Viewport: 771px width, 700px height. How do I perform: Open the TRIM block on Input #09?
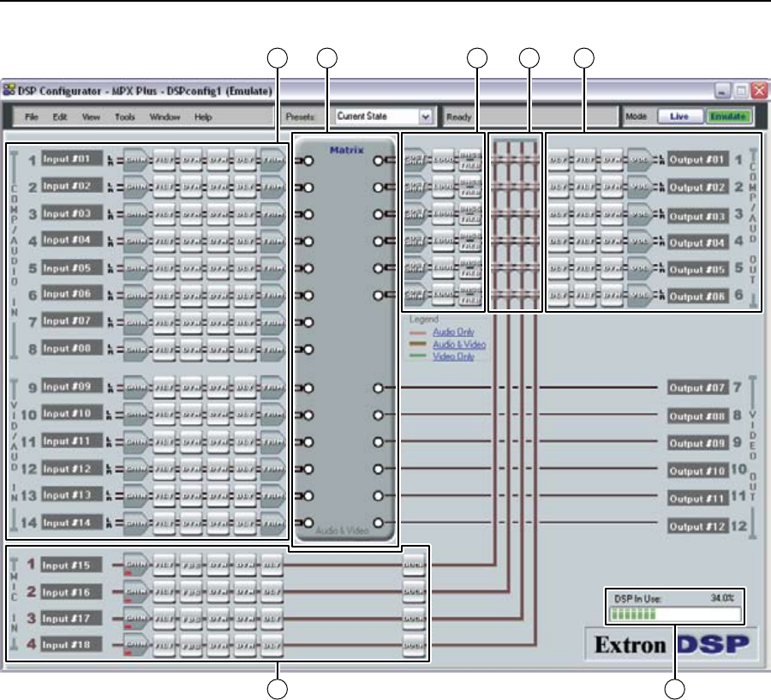(x=273, y=387)
